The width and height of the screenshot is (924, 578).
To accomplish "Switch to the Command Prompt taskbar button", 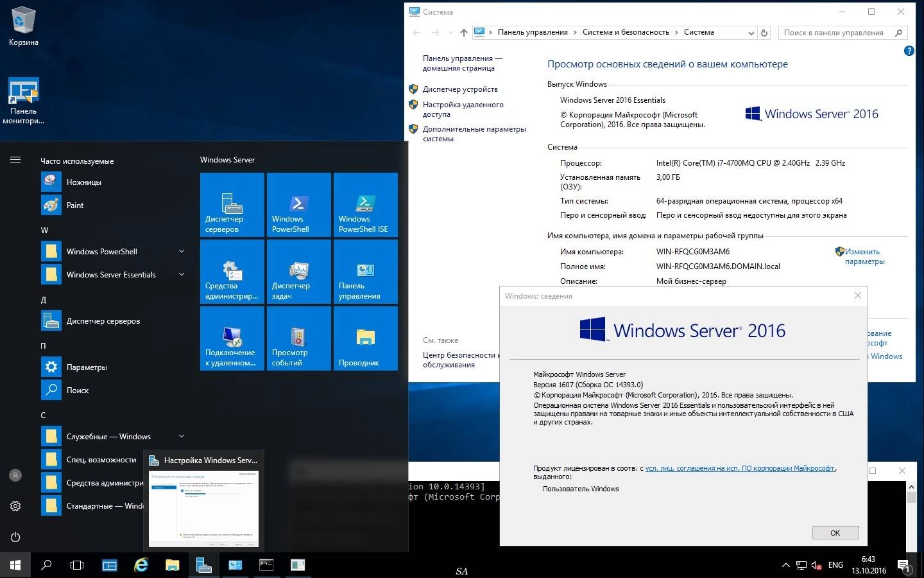I will click(x=266, y=565).
